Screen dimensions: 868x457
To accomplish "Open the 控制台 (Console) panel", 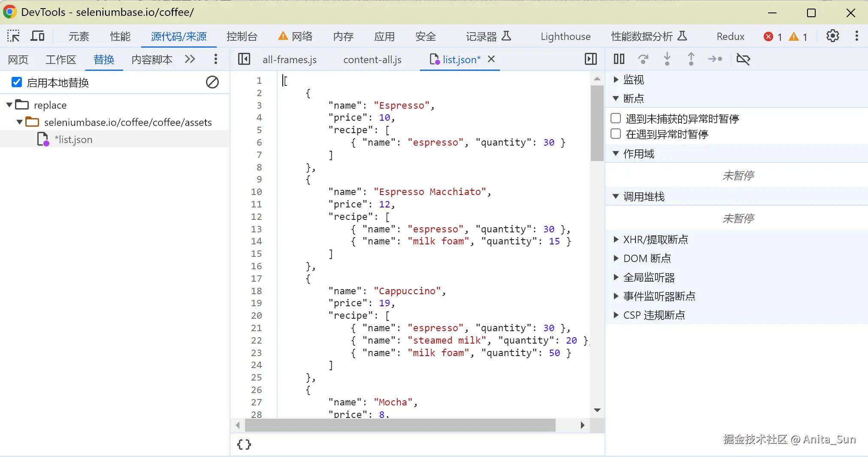I will [242, 37].
